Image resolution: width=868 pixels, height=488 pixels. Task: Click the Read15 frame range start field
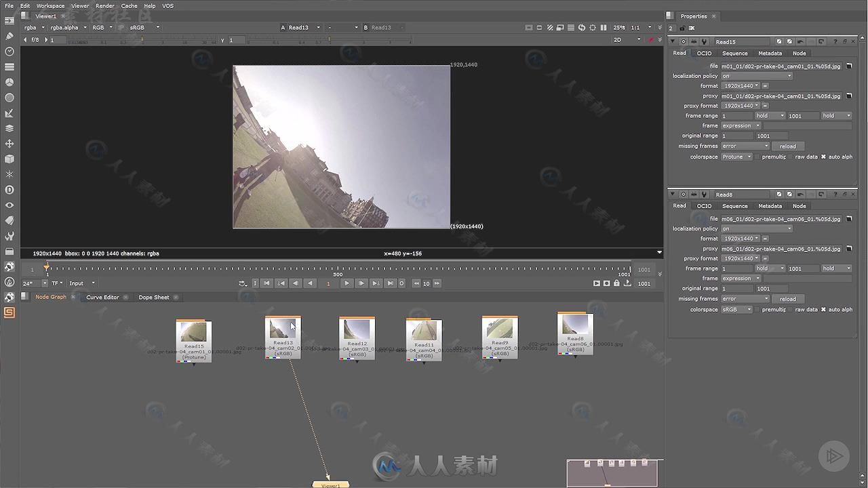pyautogui.click(x=737, y=116)
